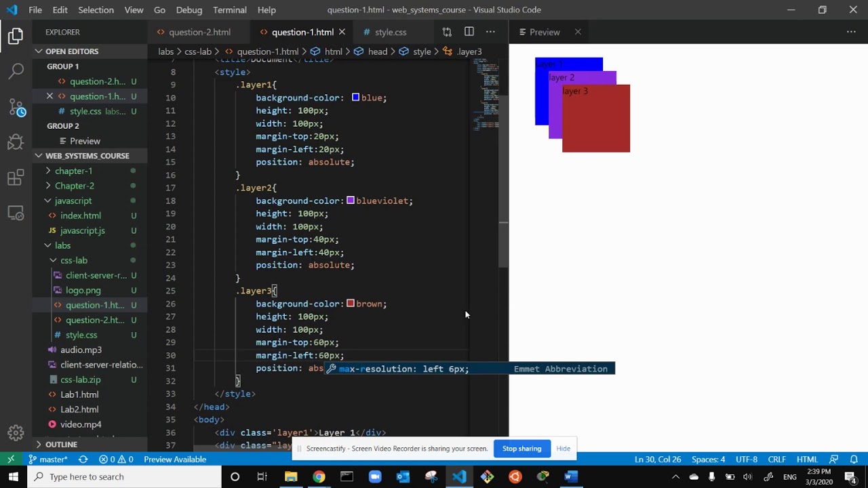Open Outlook from the taskbar
Viewport: 868px width, 488px height.
point(403,476)
